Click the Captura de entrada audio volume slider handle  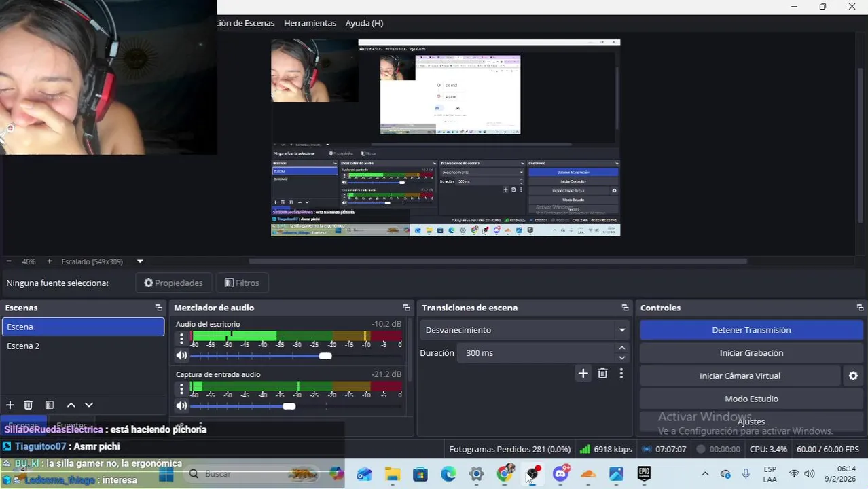pos(289,406)
